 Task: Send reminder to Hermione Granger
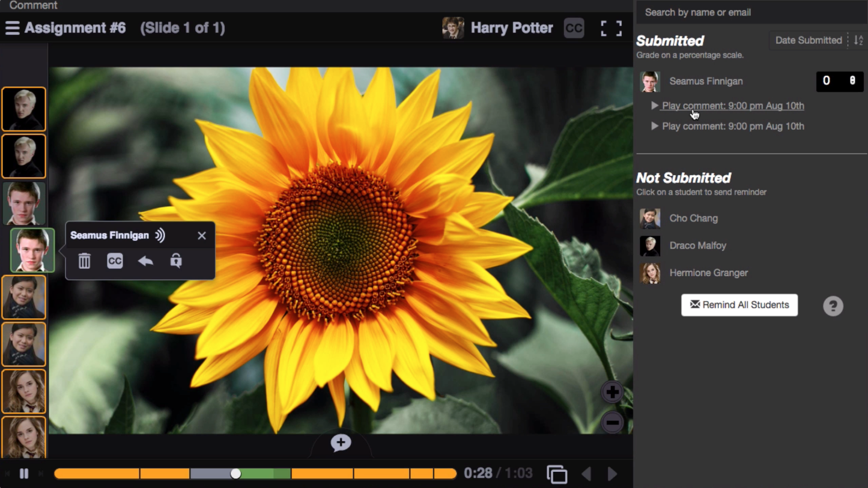(708, 273)
